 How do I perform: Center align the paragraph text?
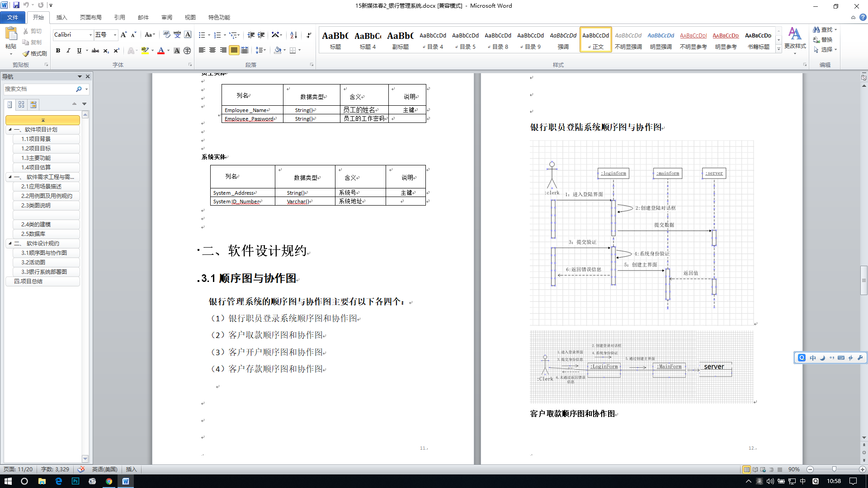212,50
